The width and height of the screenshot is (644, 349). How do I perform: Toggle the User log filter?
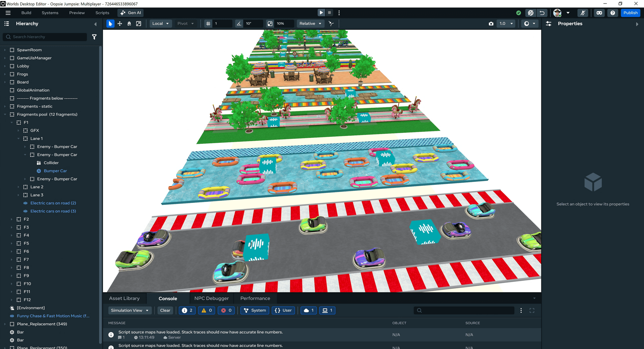(283, 310)
